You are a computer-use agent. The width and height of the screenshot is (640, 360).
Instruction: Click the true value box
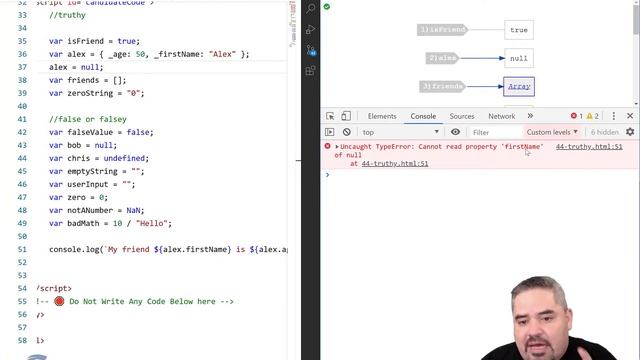tap(519, 30)
